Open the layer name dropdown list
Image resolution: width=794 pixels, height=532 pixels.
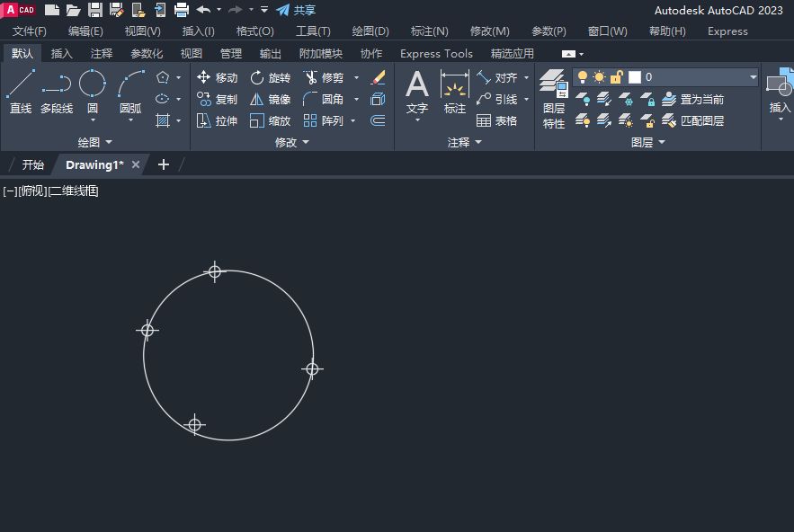tap(753, 77)
